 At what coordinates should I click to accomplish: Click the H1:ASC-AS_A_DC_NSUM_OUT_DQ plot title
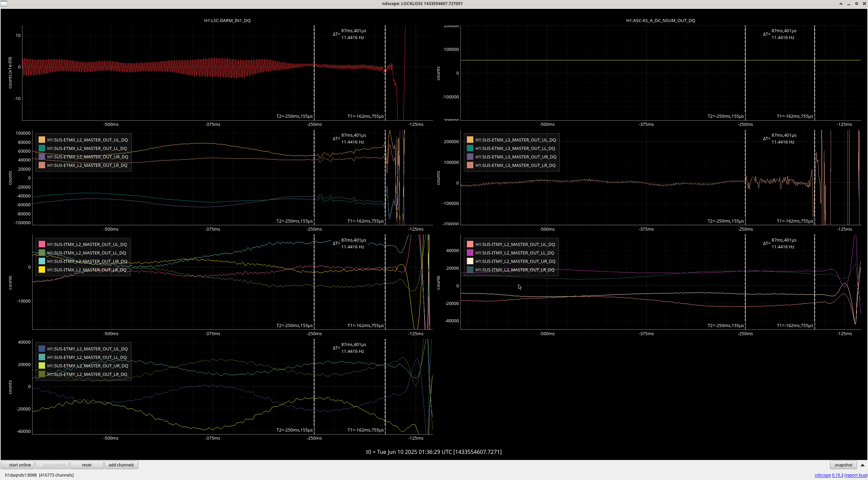click(x=660, y=20)
